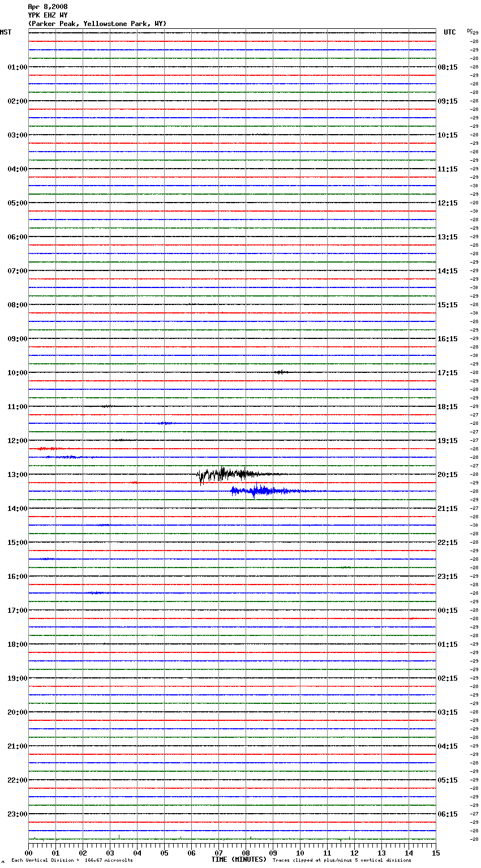Select the '10:00' MST time label
This screenshot has height=868, width=481.
point(18,373)
